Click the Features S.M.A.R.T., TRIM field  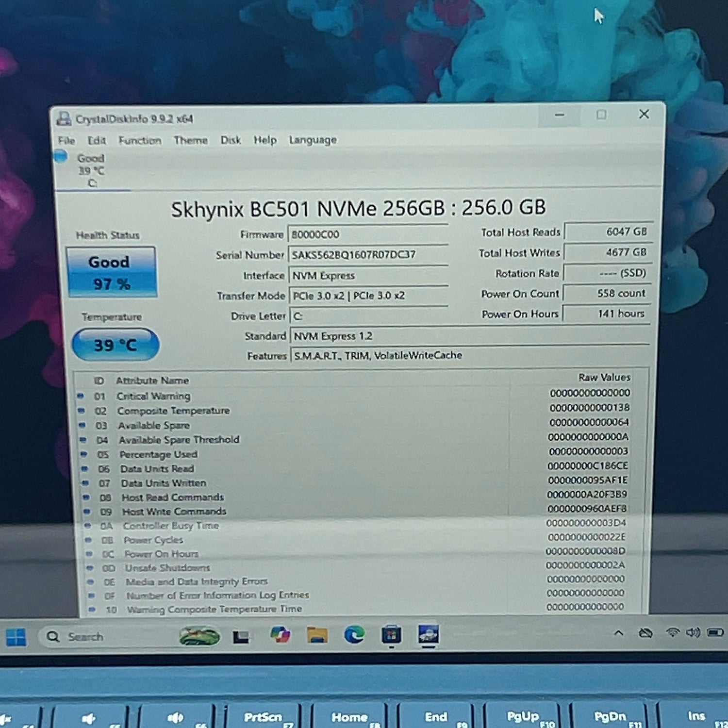(470, 355)
